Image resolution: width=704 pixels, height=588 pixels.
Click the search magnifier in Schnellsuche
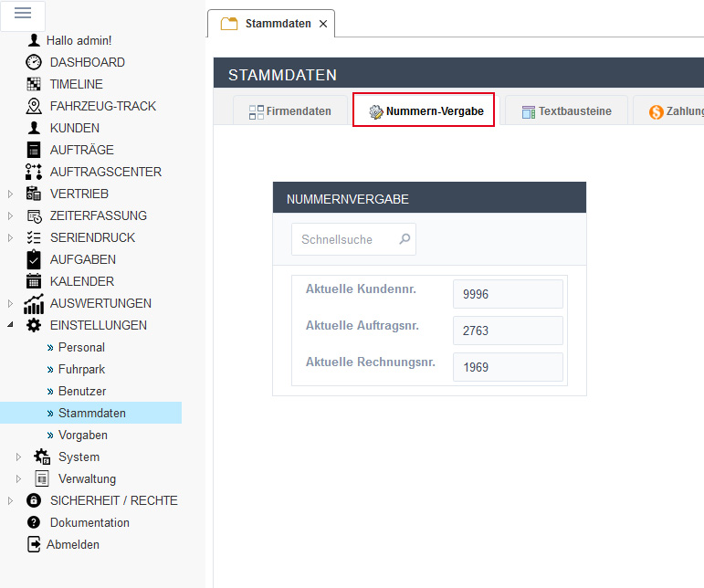click(405, 239)
